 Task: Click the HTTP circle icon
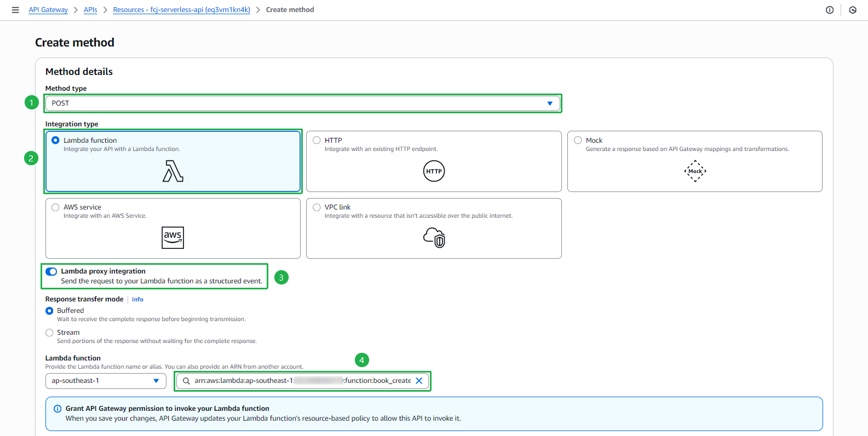[434, 171]
